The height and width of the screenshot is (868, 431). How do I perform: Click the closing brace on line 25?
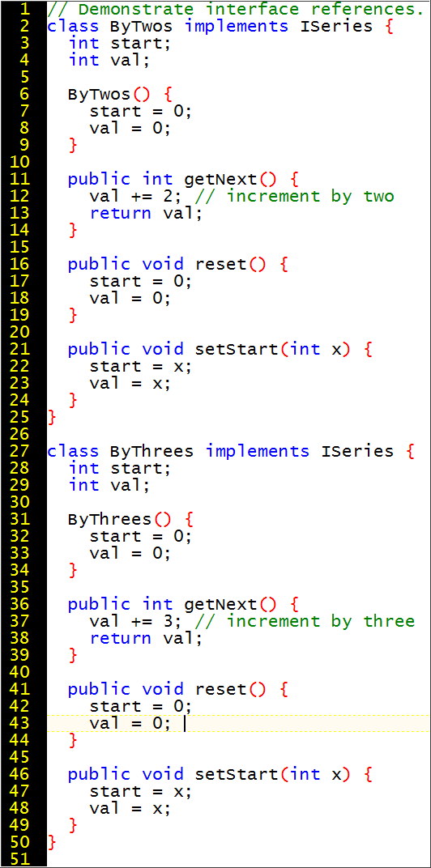click(x=52, y=417)
